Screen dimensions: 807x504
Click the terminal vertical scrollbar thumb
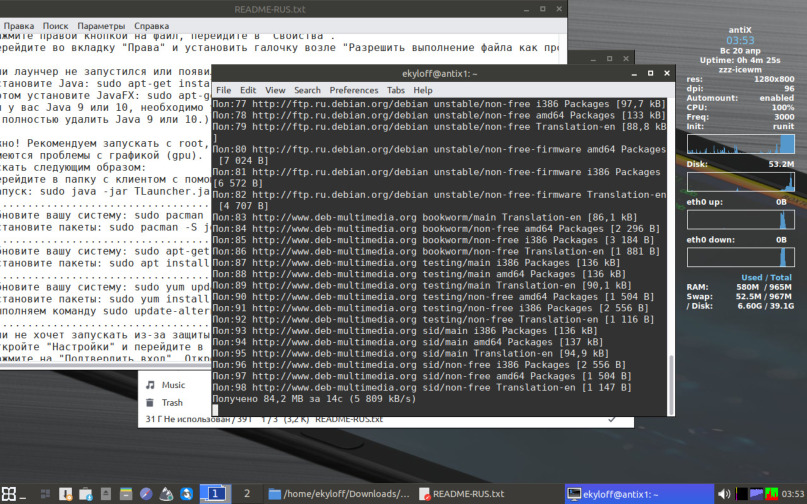[671, 384]
